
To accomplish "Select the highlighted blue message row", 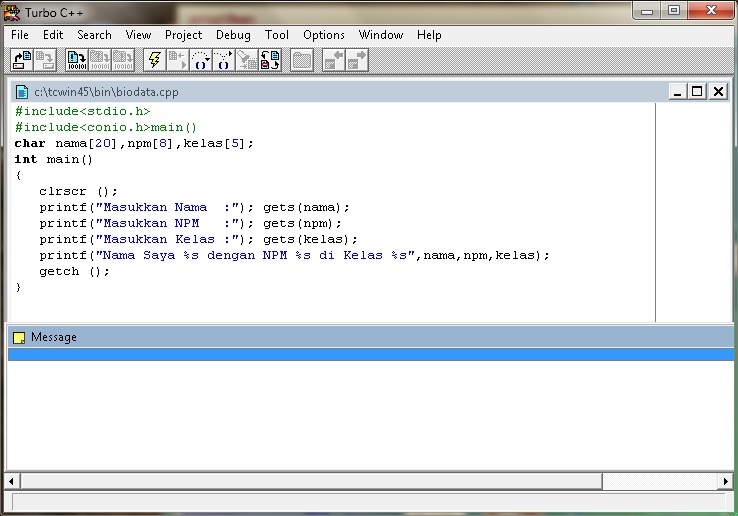I will (371, 355).
